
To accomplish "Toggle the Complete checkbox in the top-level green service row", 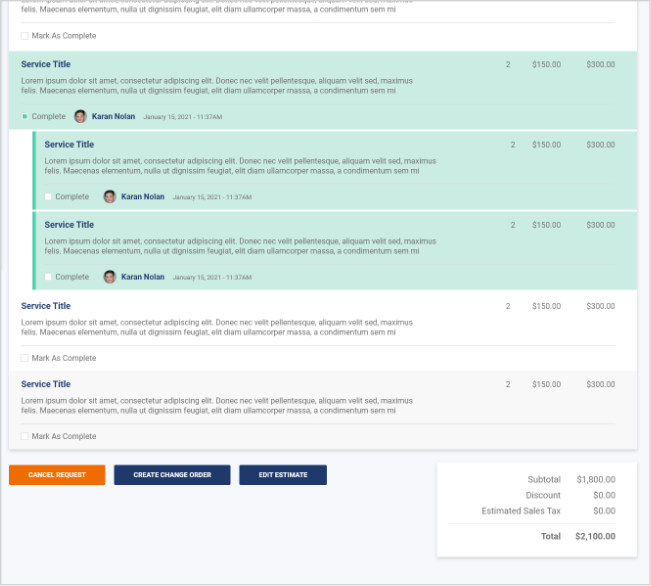I will pos(25,117).
